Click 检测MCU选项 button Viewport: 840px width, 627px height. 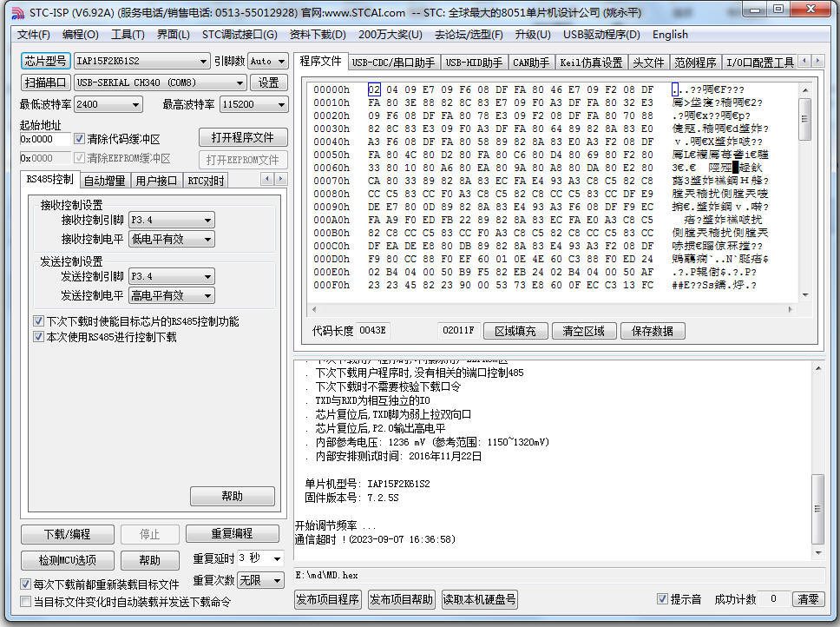coord(68,560)
